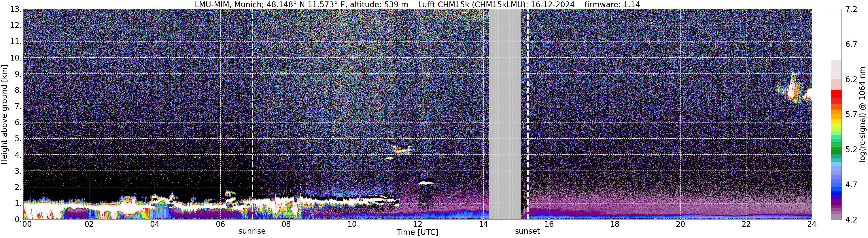Click the height axis tick '10.'
Screen dimensions: 868x238
point(16,58)
